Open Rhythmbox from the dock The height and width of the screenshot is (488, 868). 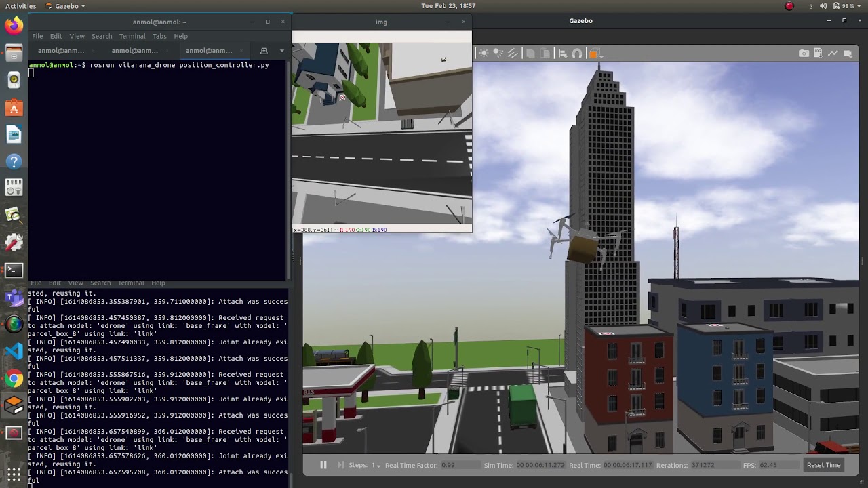click(14, 80)
